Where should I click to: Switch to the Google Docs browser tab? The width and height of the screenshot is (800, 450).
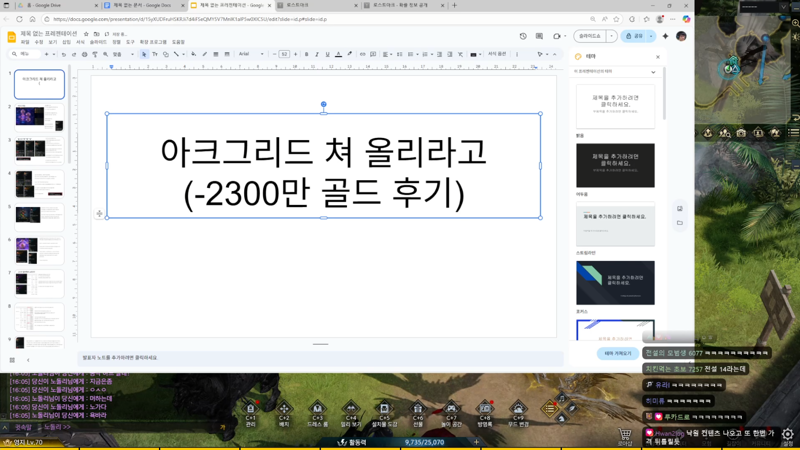click(x=144, y=5)
